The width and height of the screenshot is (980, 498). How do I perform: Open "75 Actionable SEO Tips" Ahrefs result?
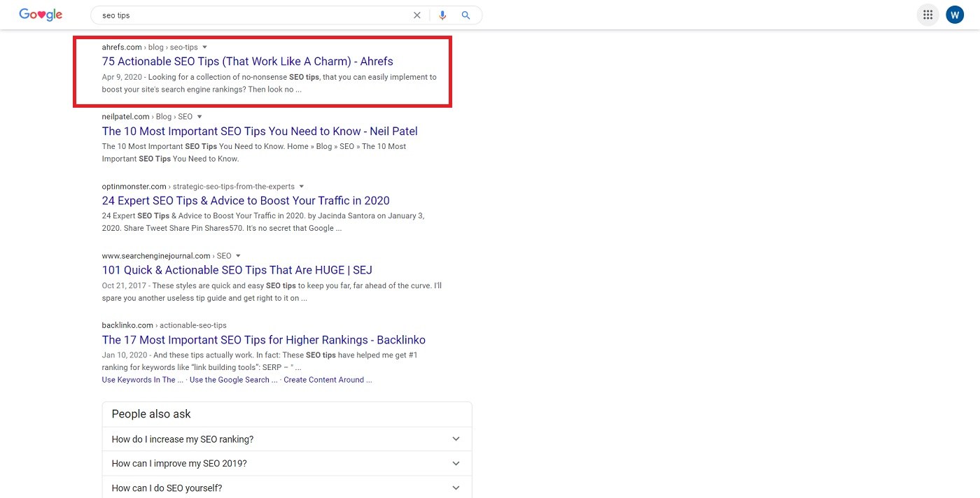pos(248,62)
